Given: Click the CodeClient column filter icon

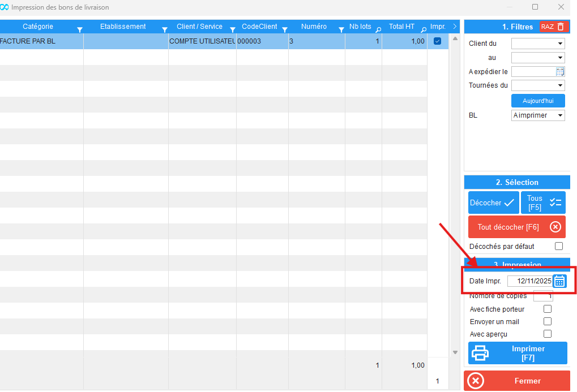Looking at the screenshot, I should tap(285, 29).
